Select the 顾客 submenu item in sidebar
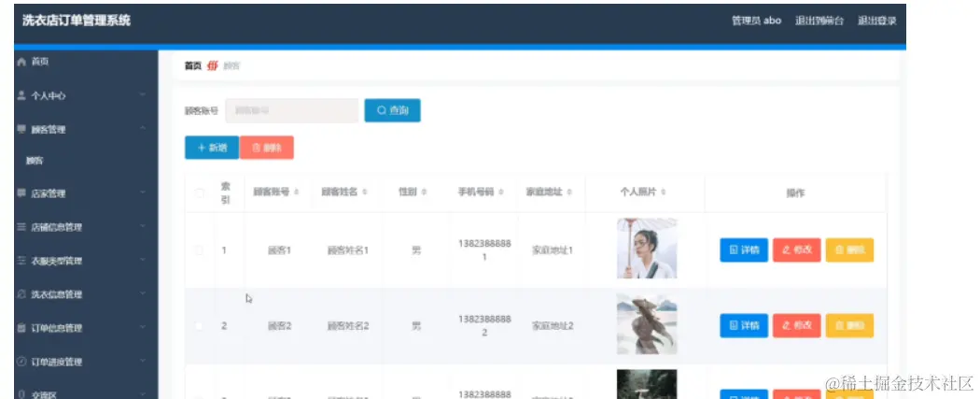Image resolution: width=980 pixels, height=399 pixels. 35,161
